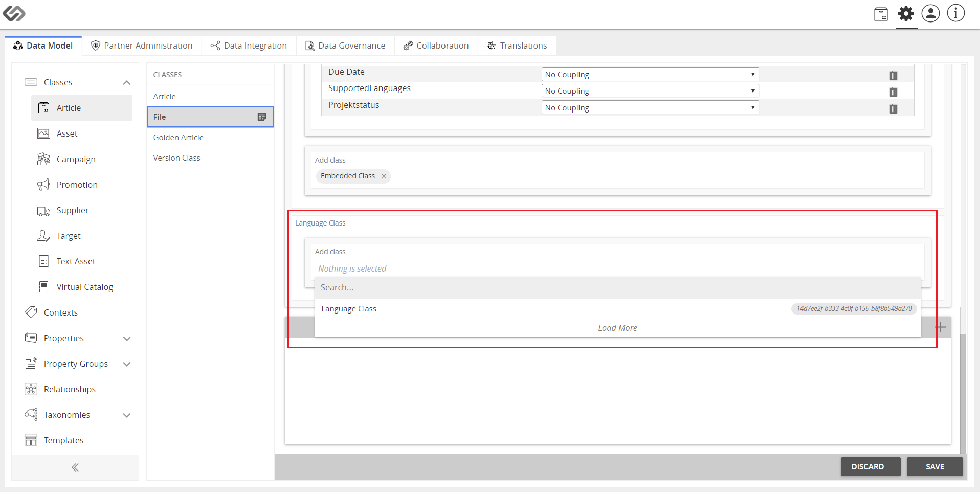Open the Data Governance tab
Screen dimensions: 980x492
tap(345, 46)
